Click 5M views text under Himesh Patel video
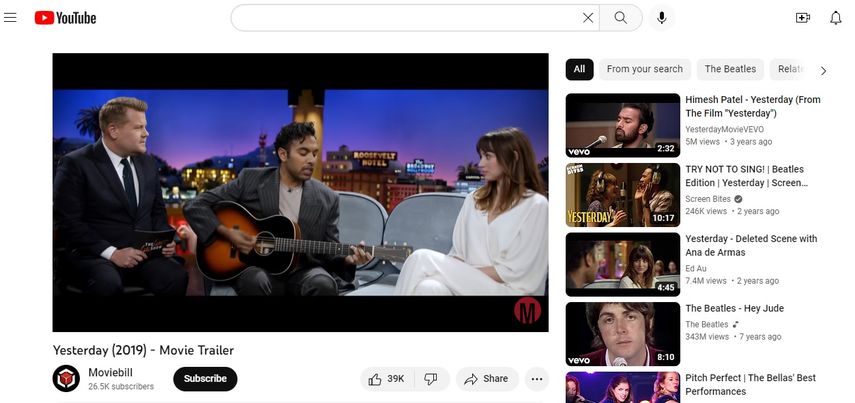855x403 pixels. click(702, 142)
